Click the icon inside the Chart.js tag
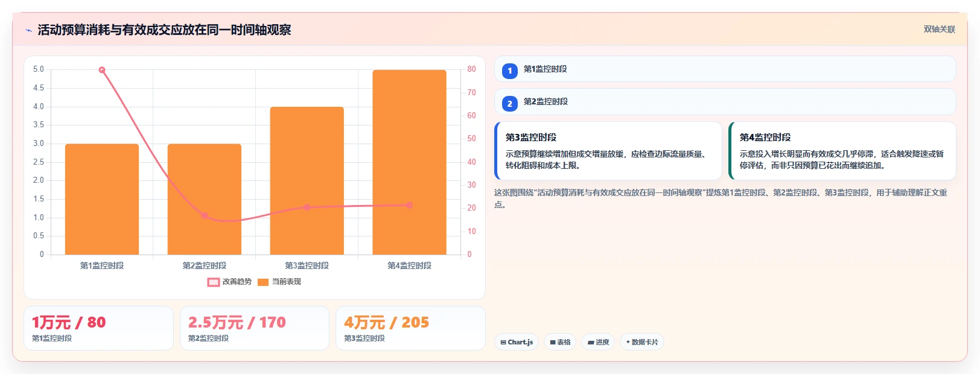Image resolution: width=980 pixels, height=374 pixels. (x=503, y=342)
